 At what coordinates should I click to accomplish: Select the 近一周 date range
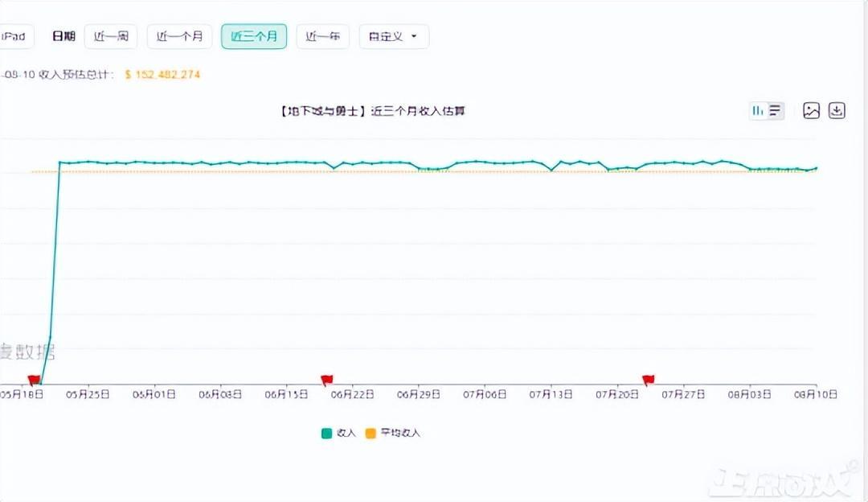click(x=110, y=36)
